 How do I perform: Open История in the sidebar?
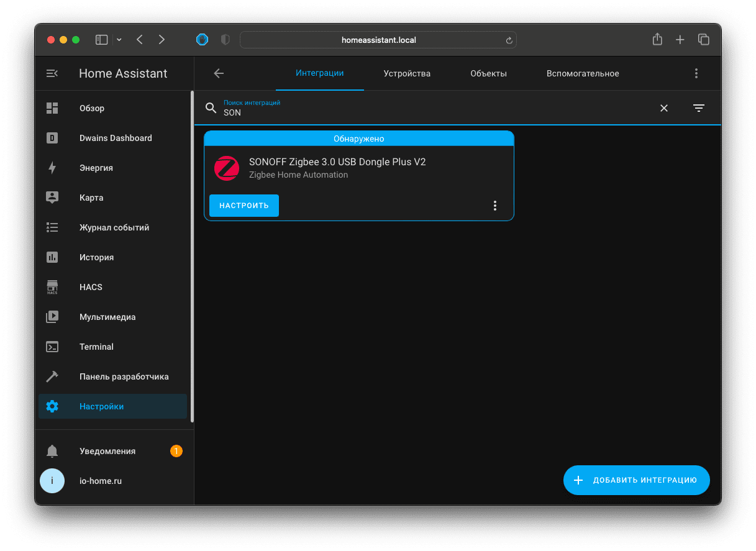pyautogui.click(x=112, y=257)
